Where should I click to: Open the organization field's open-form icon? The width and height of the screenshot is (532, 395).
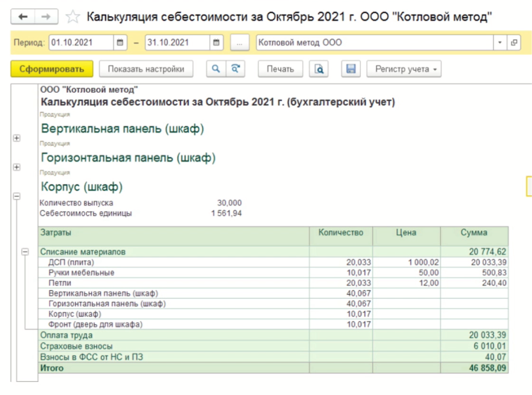tap(514, 42)
